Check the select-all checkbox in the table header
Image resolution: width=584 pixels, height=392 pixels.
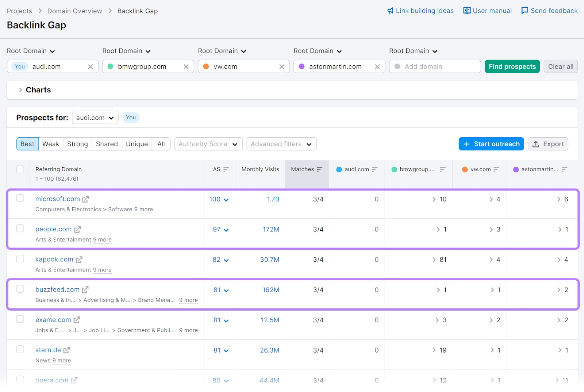point(20,169)
